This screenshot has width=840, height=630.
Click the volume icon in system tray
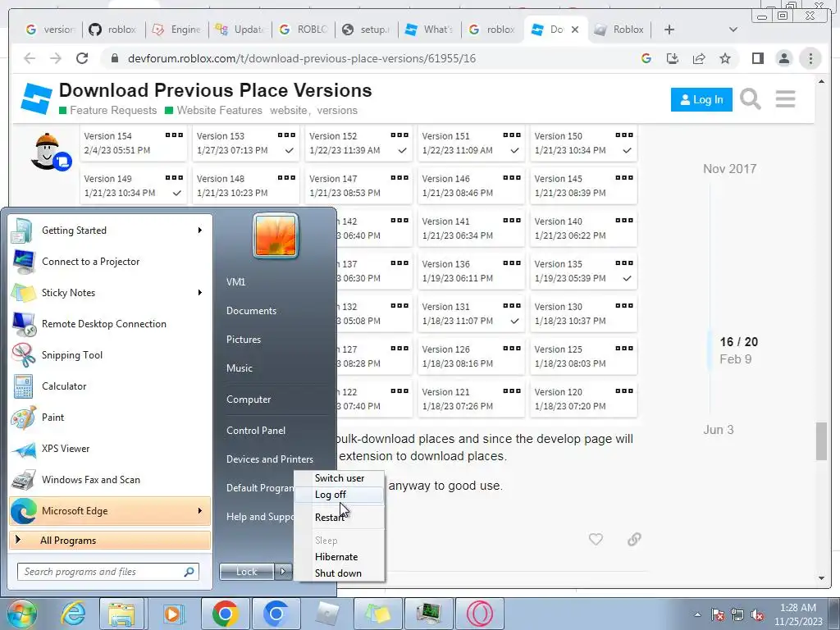757,615
